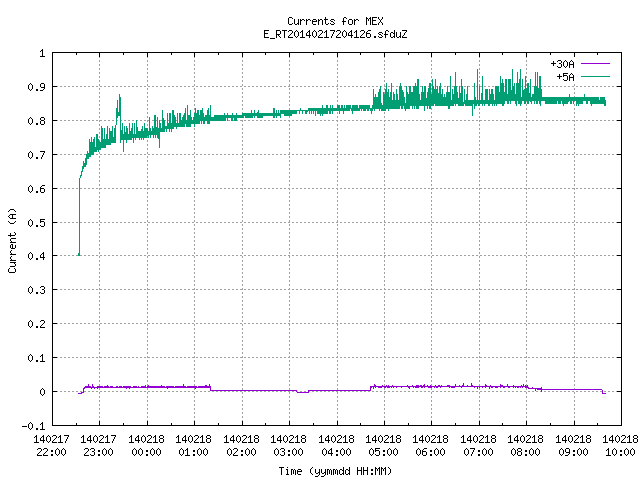Click the y-axis tick label 1
Screen dimensions: 640x480
pyautogui.click(x=42, y=53)
